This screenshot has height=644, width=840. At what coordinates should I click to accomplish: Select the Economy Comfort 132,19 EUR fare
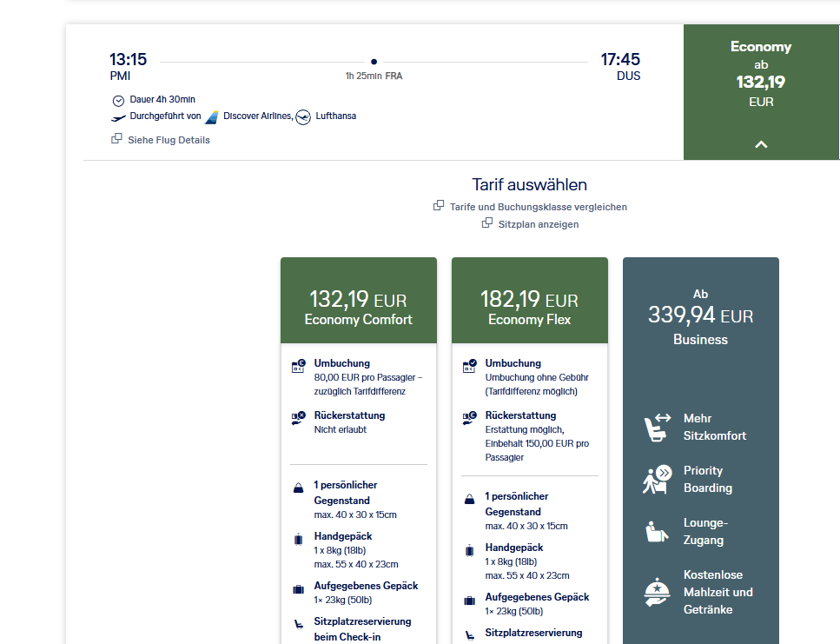tap(359, 300)
